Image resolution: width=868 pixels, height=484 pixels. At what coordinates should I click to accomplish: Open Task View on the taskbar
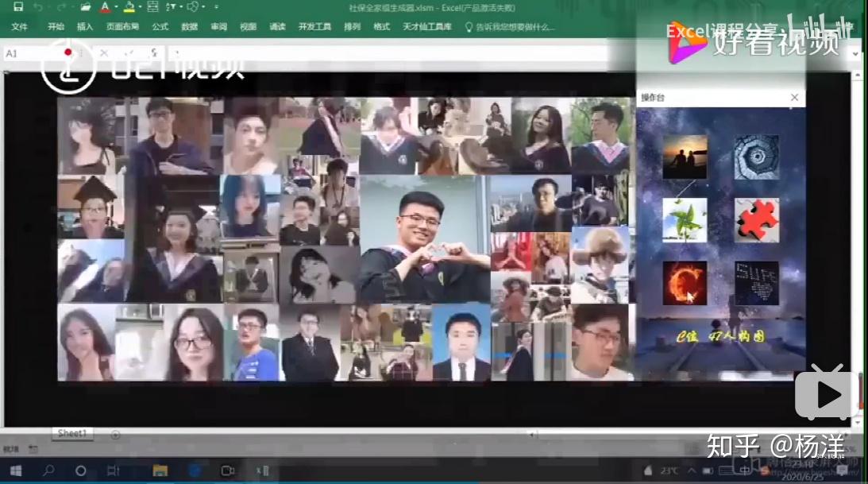[x=113, y=470]
